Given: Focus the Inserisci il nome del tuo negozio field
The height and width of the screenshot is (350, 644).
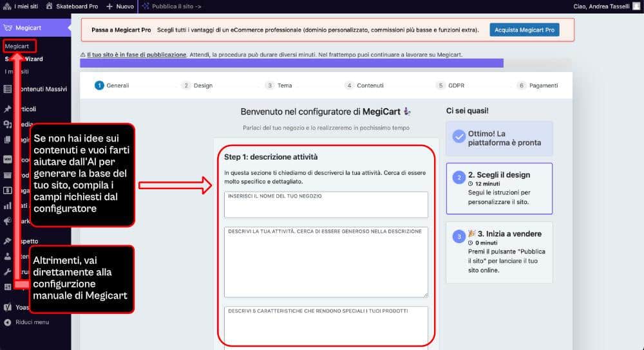Looking at the screenshot, I should point(326,205).
